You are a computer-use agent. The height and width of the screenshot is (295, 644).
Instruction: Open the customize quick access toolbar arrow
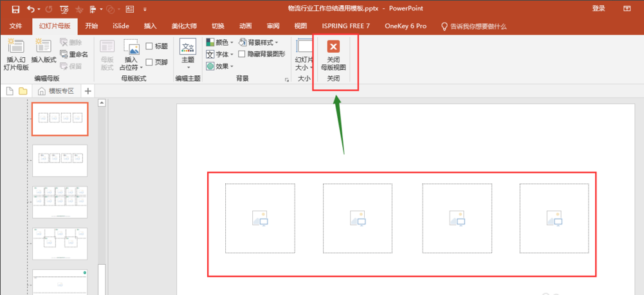coord(145,9)
